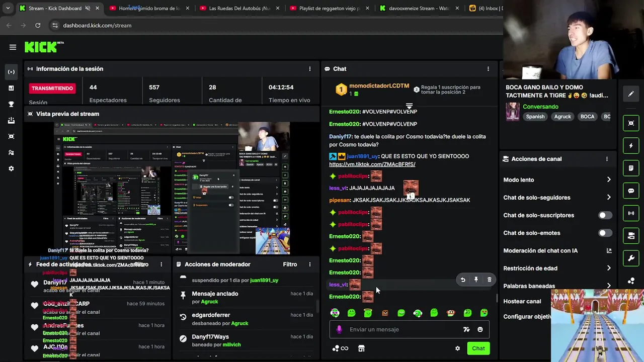Open chat settings gear beside Chat button
This screenshot has width=644, height=362.
(x=457, y=348)
